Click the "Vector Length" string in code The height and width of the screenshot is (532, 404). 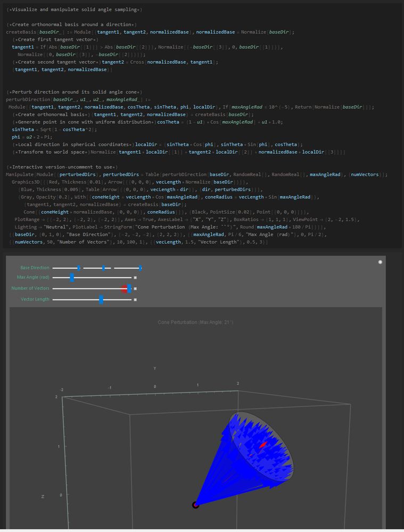[x=219, y=242]
